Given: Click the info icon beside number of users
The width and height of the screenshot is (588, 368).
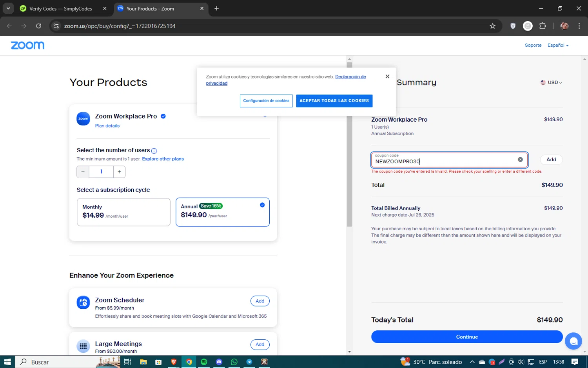Looking at the screenshot, I should coord(154,151).
